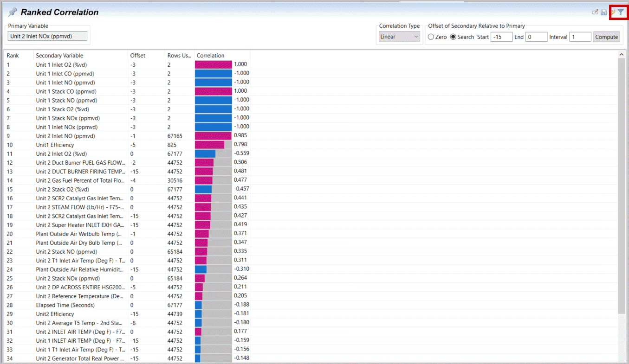629x364 pixels.
Task: Click the edit note pencil icon
Action: pyautogui.click(x=595, y=13)
